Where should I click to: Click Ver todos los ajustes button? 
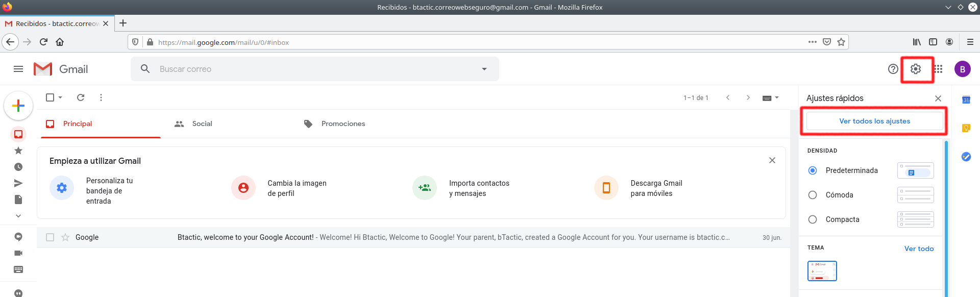[x=874, y=121]
